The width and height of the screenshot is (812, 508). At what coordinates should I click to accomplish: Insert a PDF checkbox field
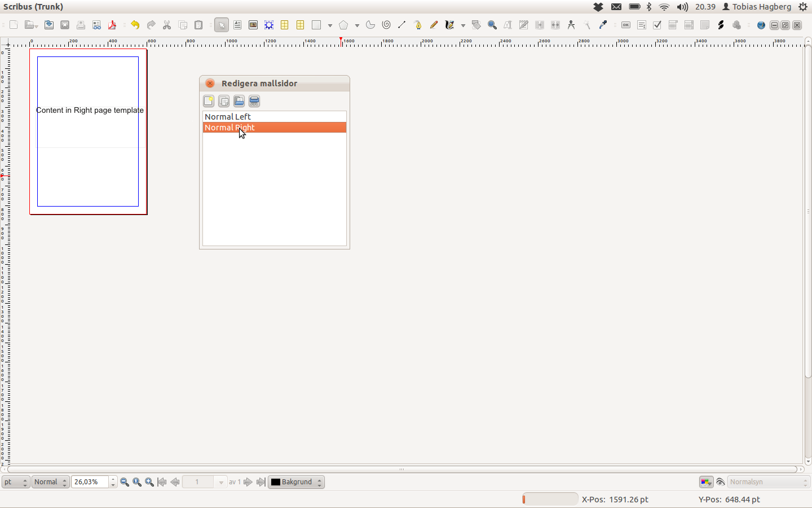coord(657,25)
